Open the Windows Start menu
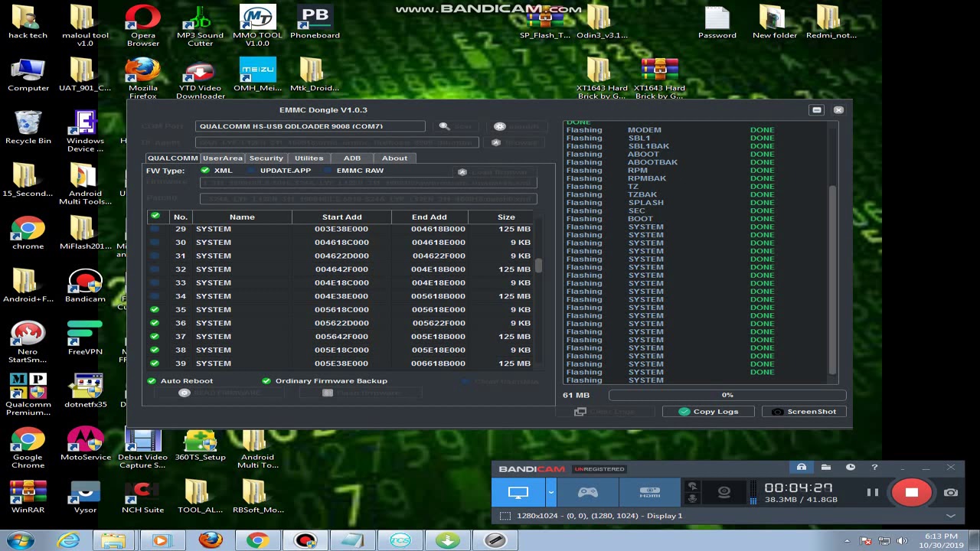 click(x=20, y=540)
